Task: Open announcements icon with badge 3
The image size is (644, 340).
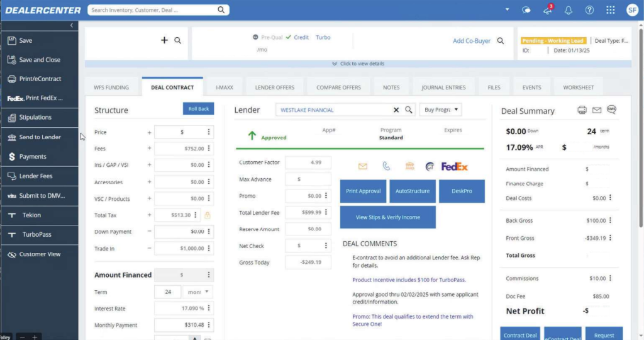Action: click(548, 10)
